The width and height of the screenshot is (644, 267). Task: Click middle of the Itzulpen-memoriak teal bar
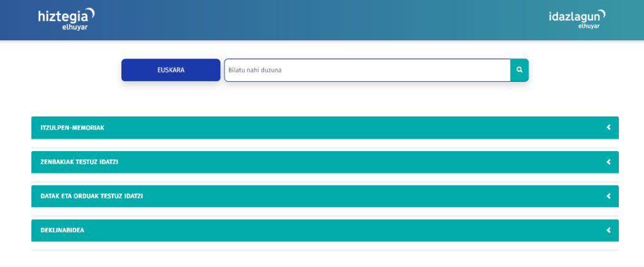pyautogui.click(x=325, y=128)
